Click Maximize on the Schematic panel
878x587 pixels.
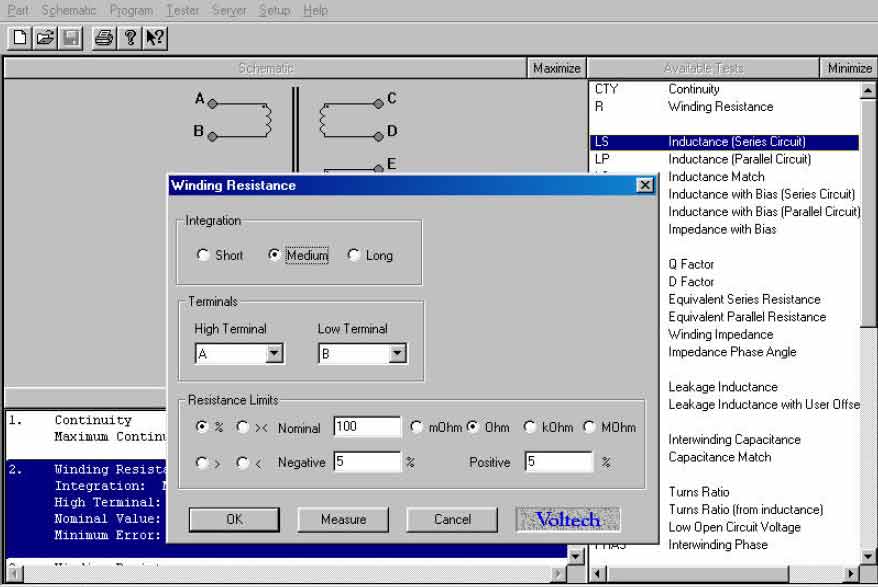[x=557, y=68]
